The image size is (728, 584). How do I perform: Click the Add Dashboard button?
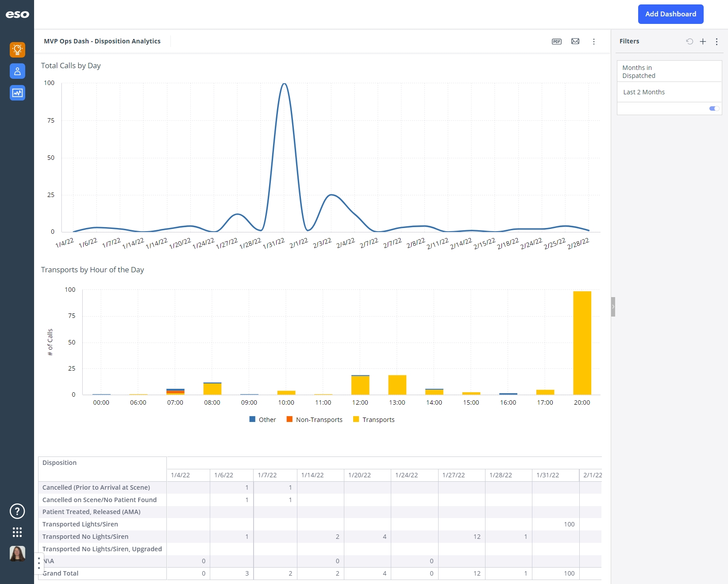click(670, 14)
